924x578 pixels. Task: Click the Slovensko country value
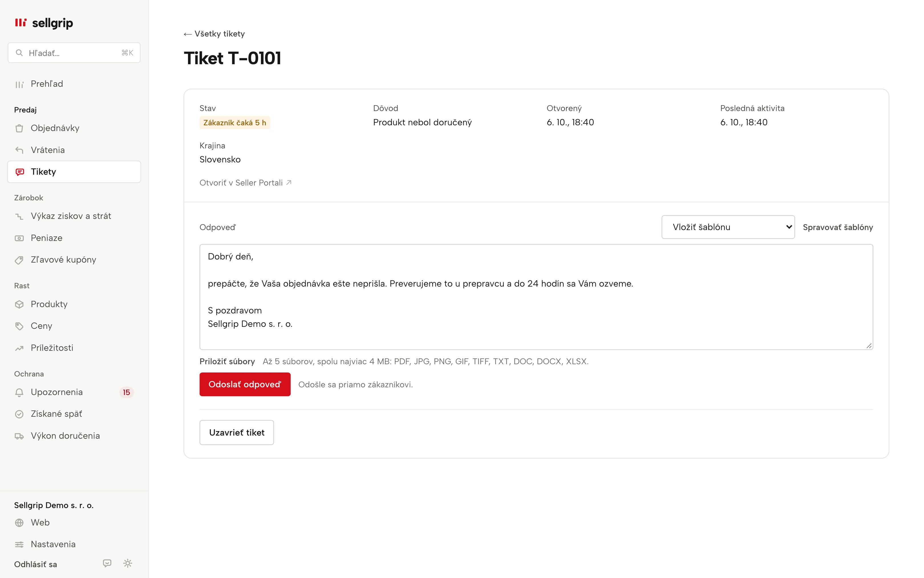(x=220, y=159)
